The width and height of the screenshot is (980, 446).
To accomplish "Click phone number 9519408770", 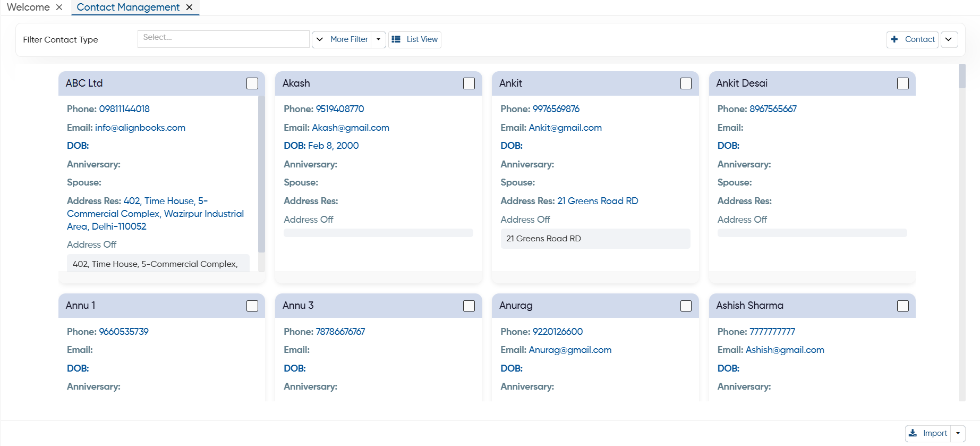I will 340,109.
